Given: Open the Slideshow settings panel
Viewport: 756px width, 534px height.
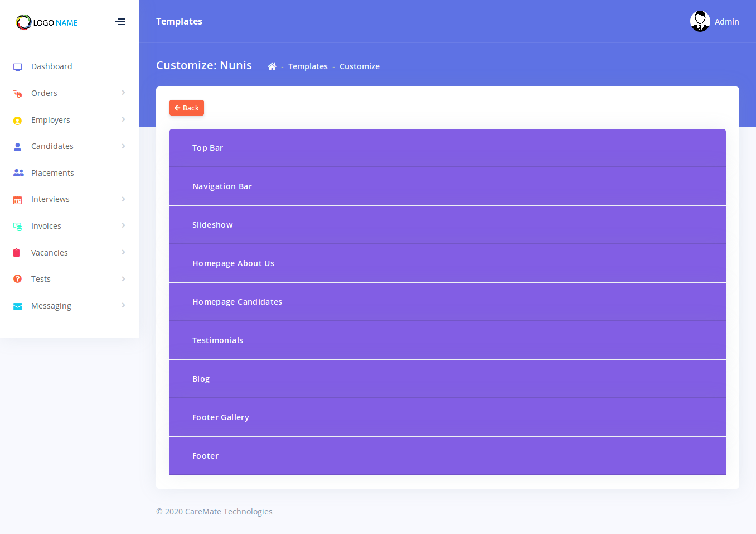Looking at the screenshot, I should pos(447,225).
